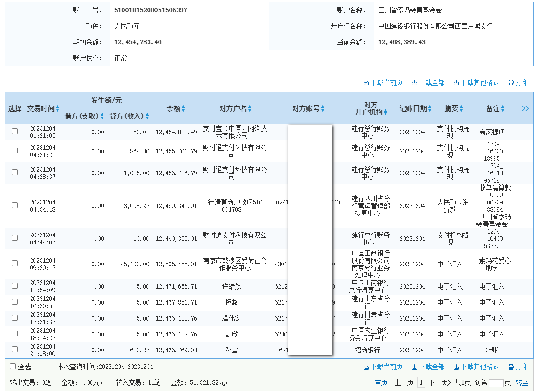Click account number 51001815208051506397
This screenshot has width=535, height=392.
(x=150, y=10)
